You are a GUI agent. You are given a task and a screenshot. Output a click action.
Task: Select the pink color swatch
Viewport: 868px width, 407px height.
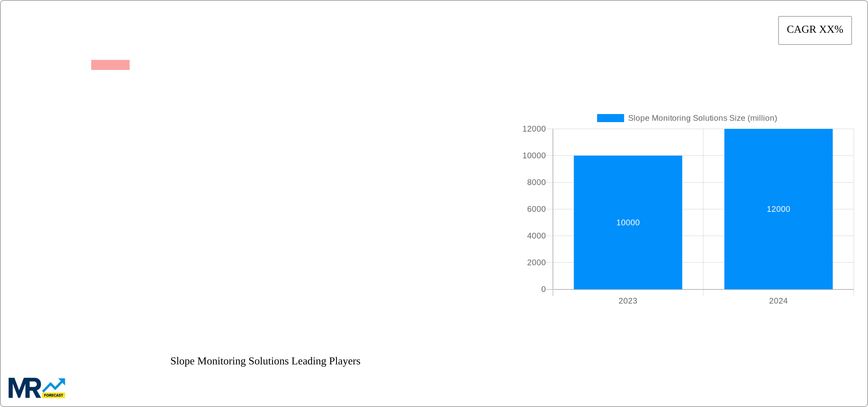click(x=110, y=65)
